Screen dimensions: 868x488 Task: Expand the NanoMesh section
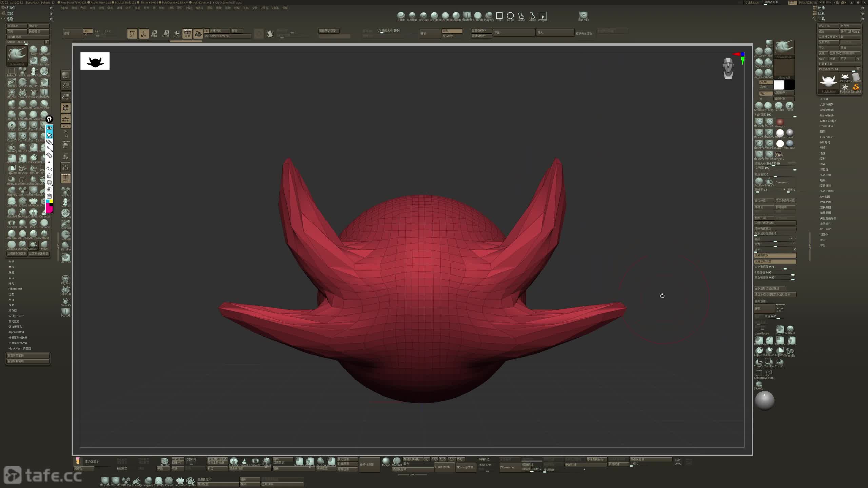coord(827,115)
